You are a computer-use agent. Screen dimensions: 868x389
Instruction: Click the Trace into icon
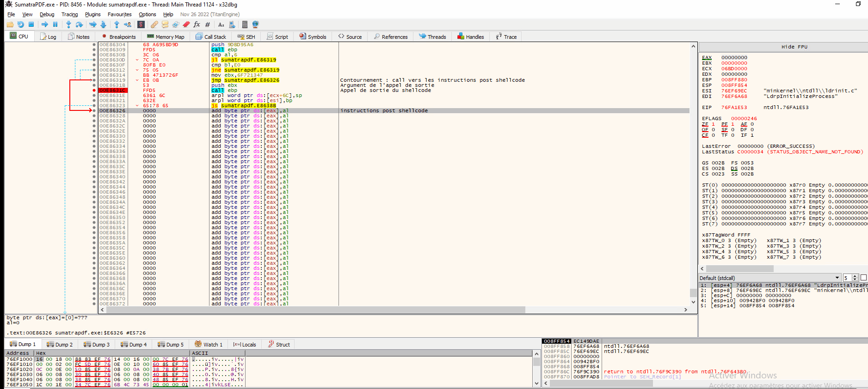pyautogui.click(x=93, y=24)
